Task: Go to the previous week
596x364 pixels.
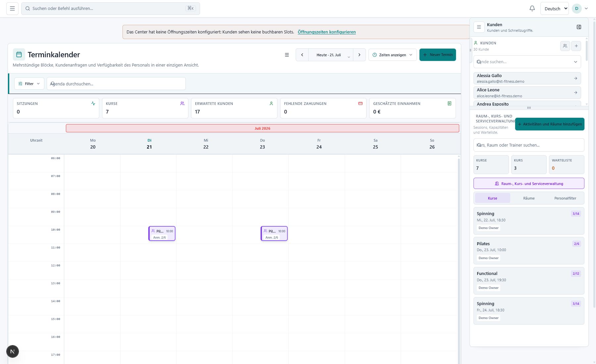Action: [x=302, y=55]
